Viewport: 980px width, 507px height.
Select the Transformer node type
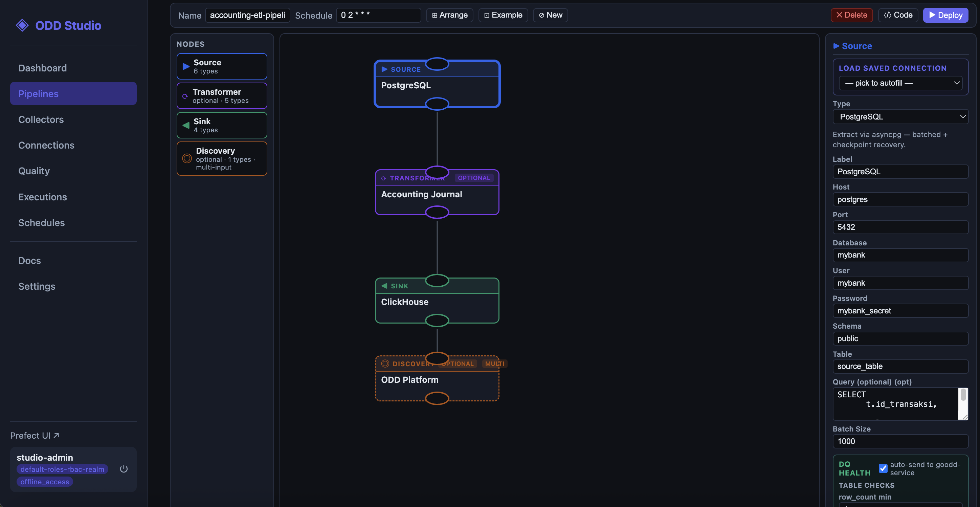point(222,95)
